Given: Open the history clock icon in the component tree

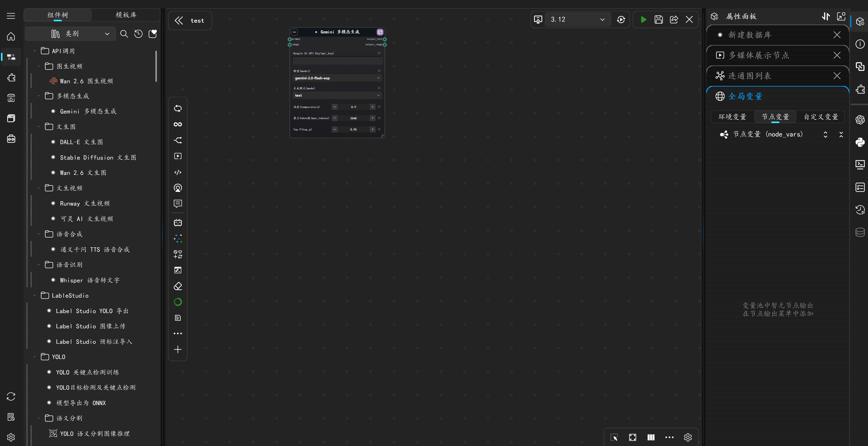Looking at the screenshot, I should click(139, 34).
